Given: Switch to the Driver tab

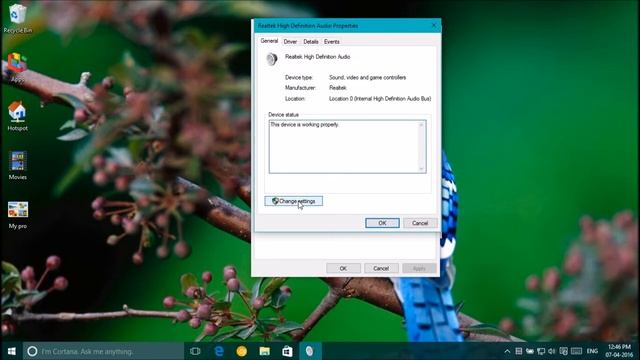Looking at the screenshot, I should tap(290, 42).
